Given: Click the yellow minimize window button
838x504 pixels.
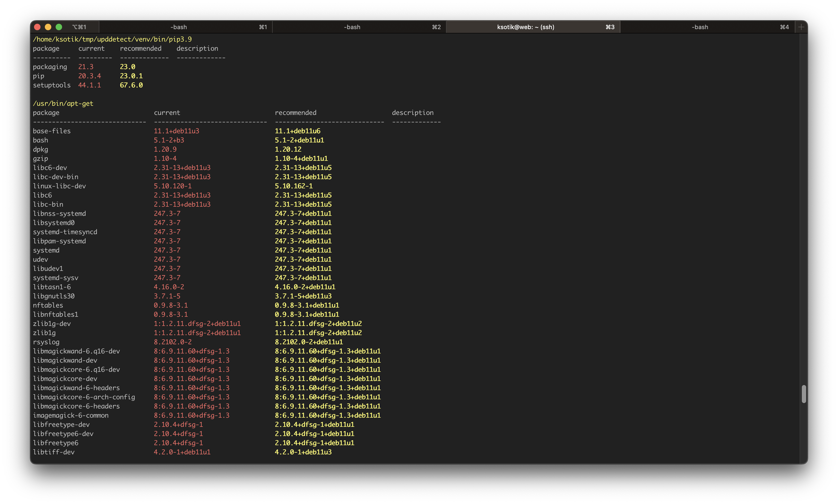Looking at the screenshot, I should click(x=48, y=27).
